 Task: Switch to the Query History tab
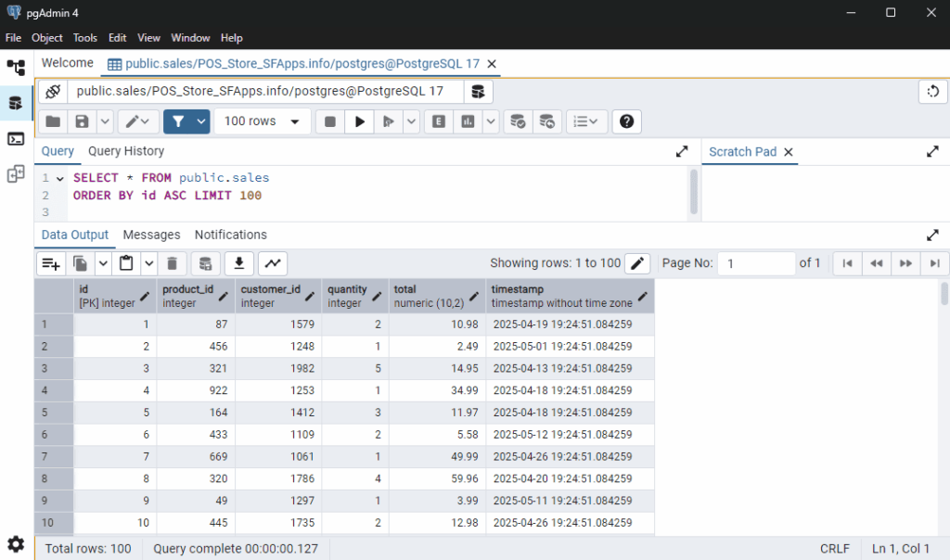point(126,151)
